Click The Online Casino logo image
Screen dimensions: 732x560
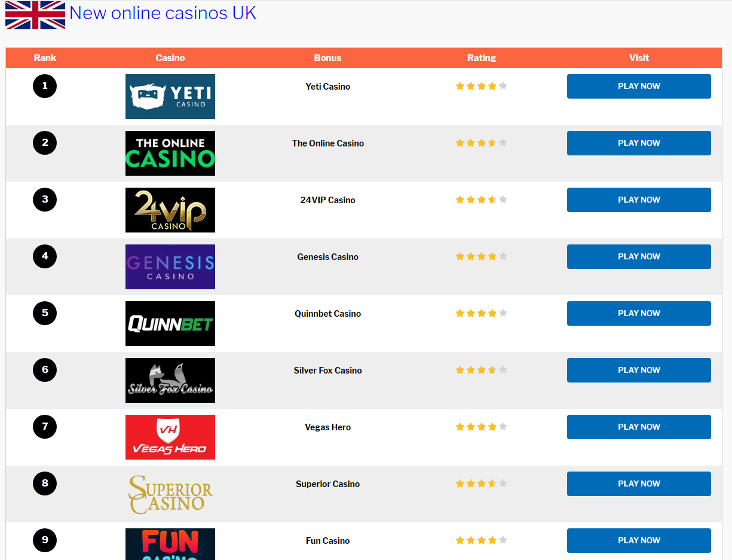tap(170, 153)
